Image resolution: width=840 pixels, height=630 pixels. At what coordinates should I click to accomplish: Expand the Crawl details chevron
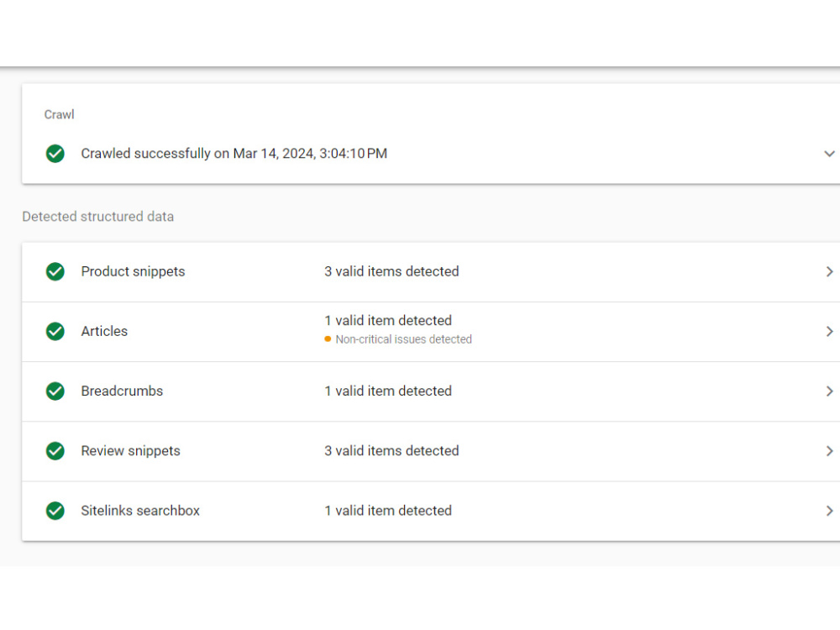829,154
